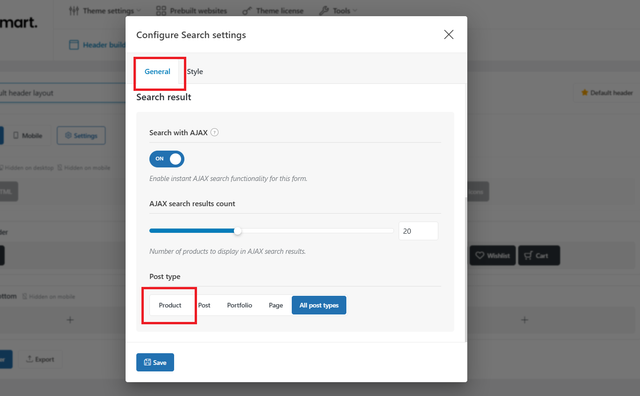Image resolution: width=640 pixels, height=396 pixels.
Task: Save the search settings
Action: (155, 362)
